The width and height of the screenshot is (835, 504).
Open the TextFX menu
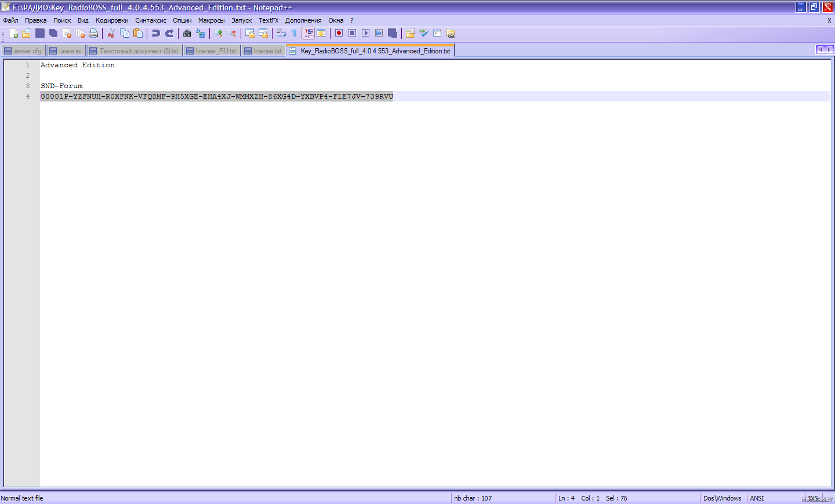pyautogui.click(x=268, y=20)
